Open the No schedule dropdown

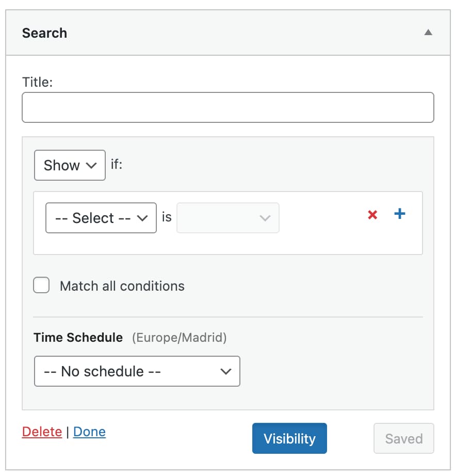coord(137,371)
